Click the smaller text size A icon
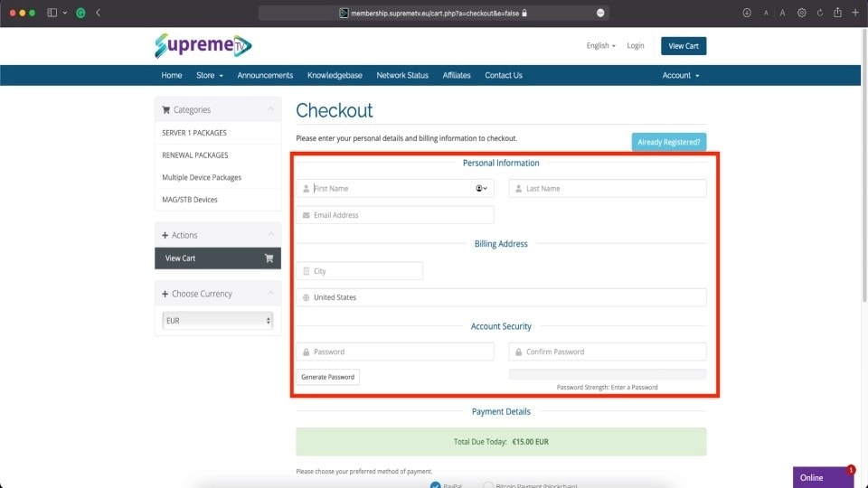 click(x=766, y=13)
